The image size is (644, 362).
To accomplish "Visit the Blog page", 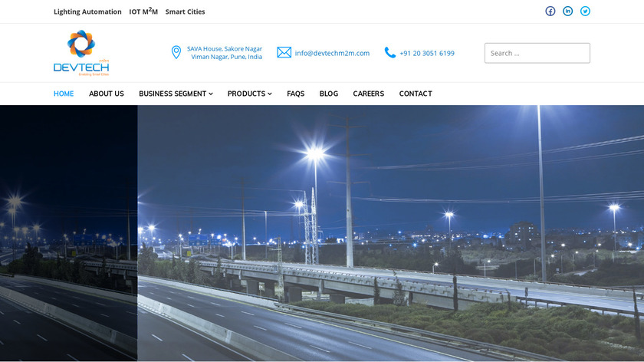I will click(329, 94).
